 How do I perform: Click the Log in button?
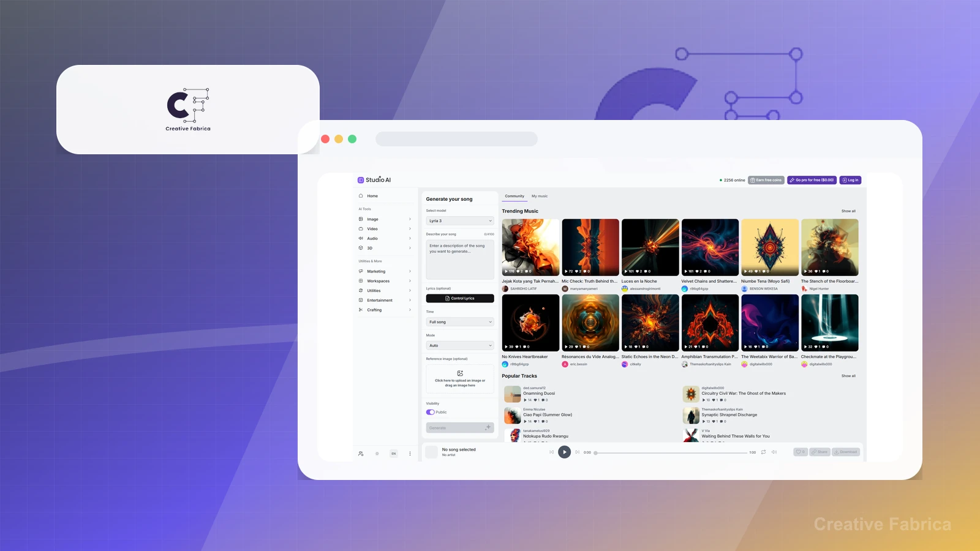[850, 180]
